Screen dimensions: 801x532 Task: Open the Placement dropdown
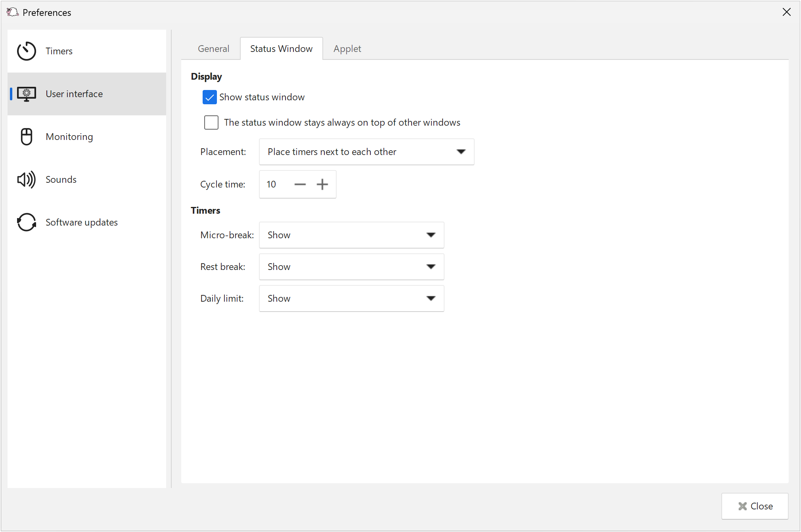(367, 152)
